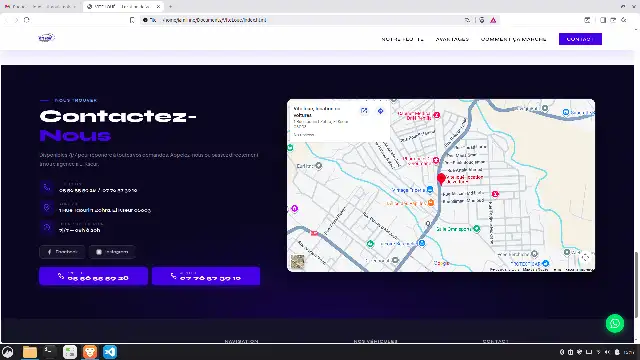640x360 pixels.
Task: Open map directions diamond icon
Action: point(380,111)
